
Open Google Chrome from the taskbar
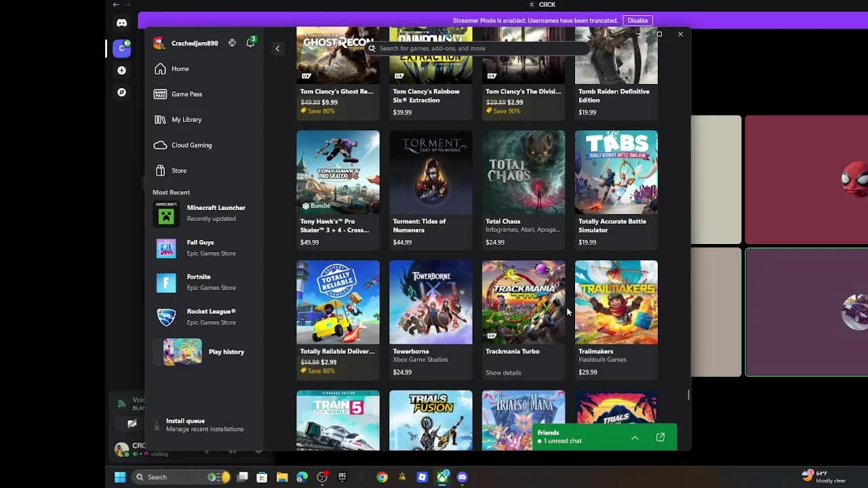(x=382, y=477)
